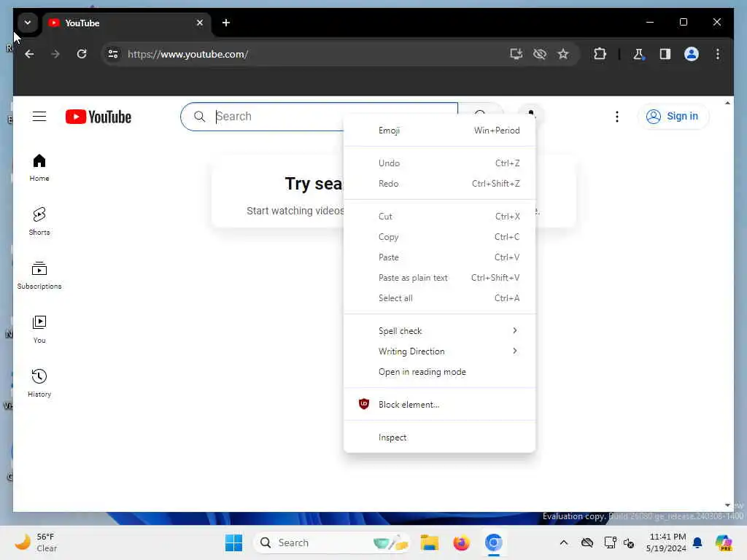Choose Select all in context menu
The width and height of the screenshot is (747, 560).
point(439,298)
